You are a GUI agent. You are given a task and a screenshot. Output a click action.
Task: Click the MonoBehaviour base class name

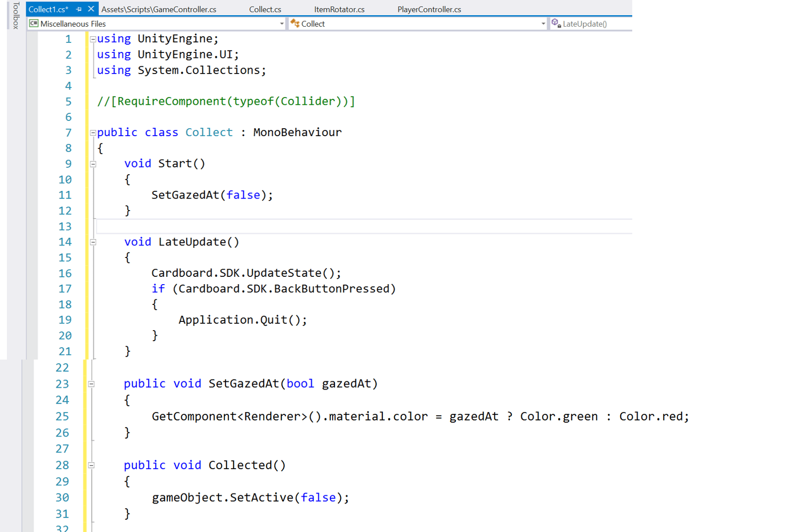click(297, 132)
